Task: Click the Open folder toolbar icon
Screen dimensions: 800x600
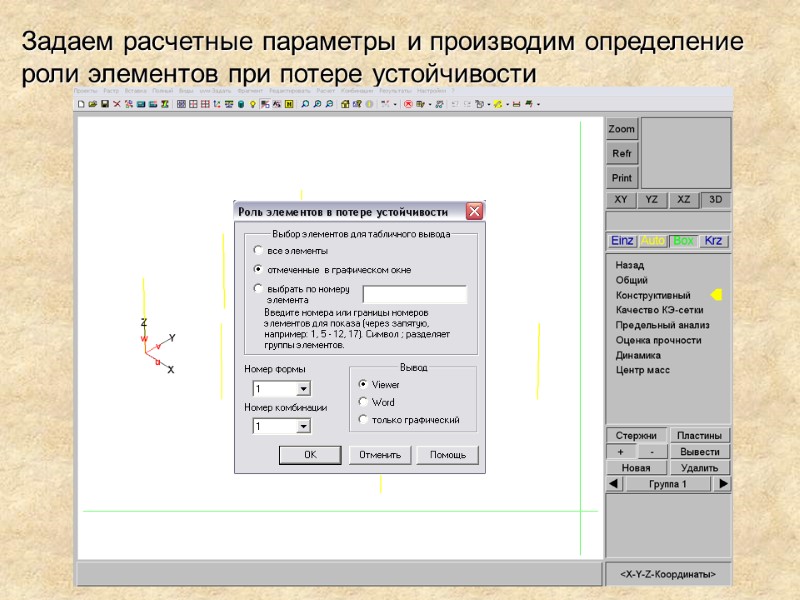Action: (92, 104)
